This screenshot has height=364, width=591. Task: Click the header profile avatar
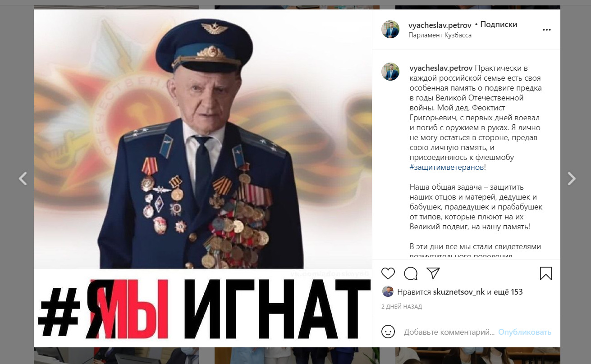click(390, 29)
